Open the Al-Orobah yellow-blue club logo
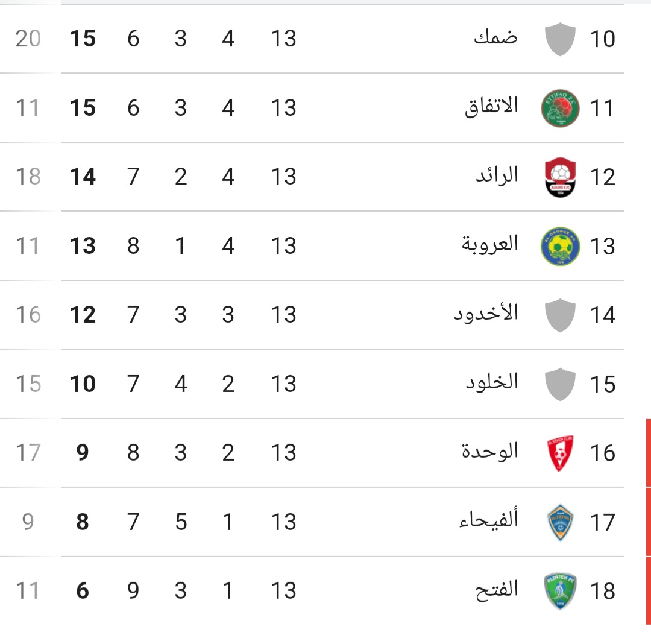The width and height of the screenshot is (651, 644). click(x=560, y=246)
